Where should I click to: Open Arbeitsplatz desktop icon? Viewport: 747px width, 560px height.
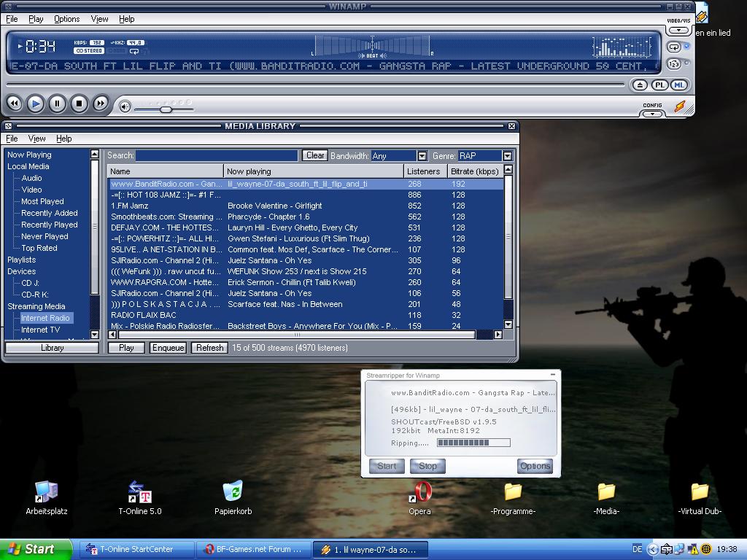[47, 499]
